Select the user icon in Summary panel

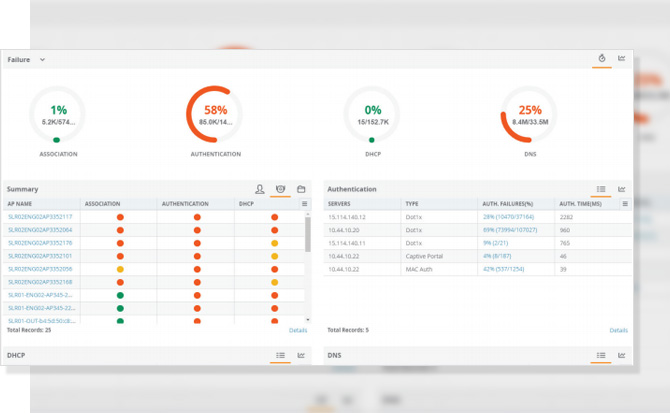pyautogui.click(x=260, y=188)
